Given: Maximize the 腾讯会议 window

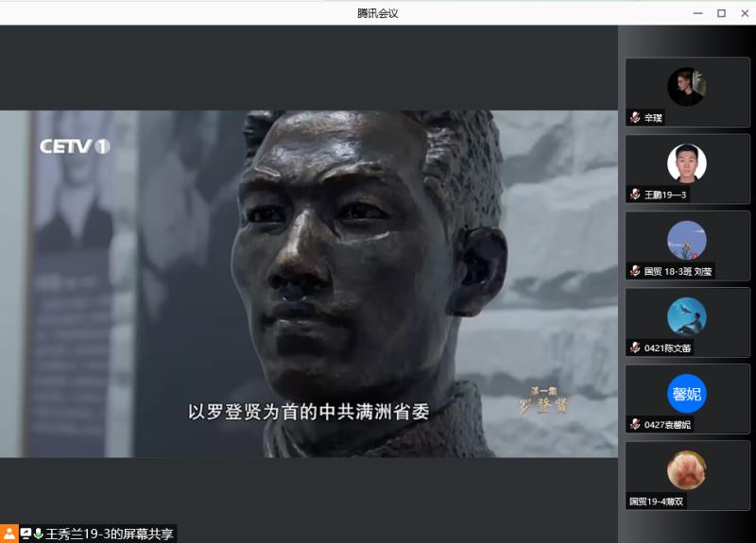Looking at the screenshot, I should click(721, 13).
